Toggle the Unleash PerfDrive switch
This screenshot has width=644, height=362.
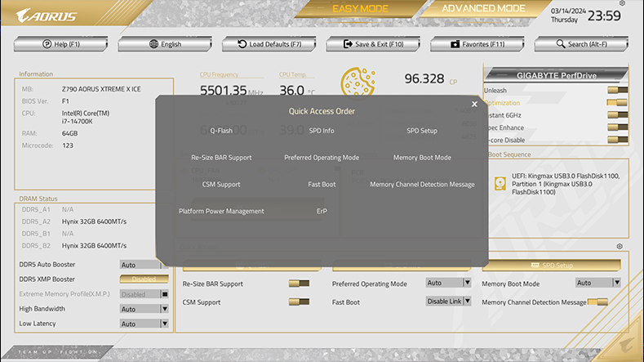(617, 90)
